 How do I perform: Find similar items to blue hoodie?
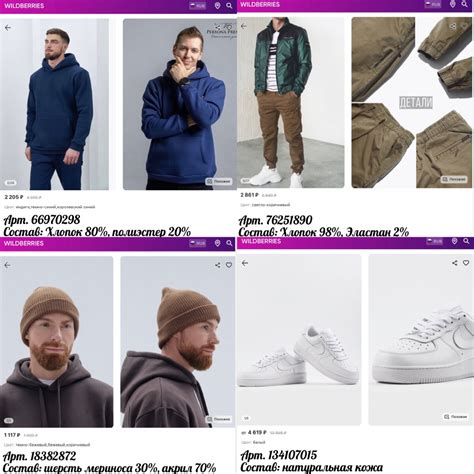(219, 181)
